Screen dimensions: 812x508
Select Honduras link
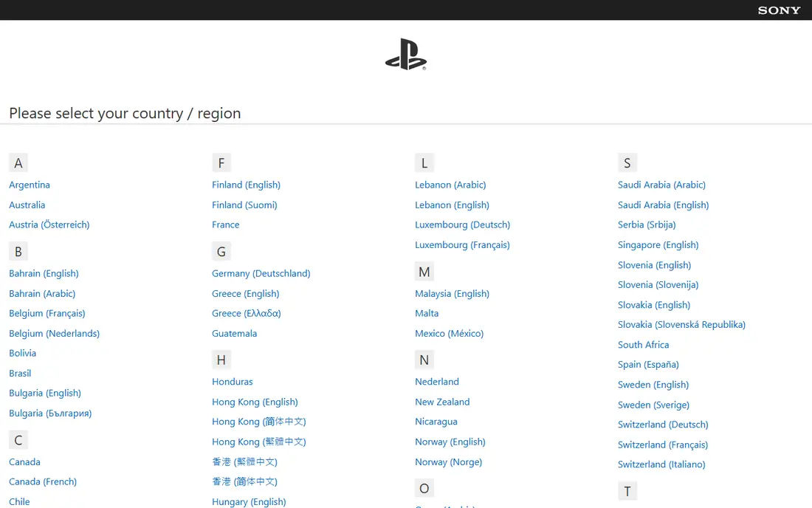click(233, 382)
